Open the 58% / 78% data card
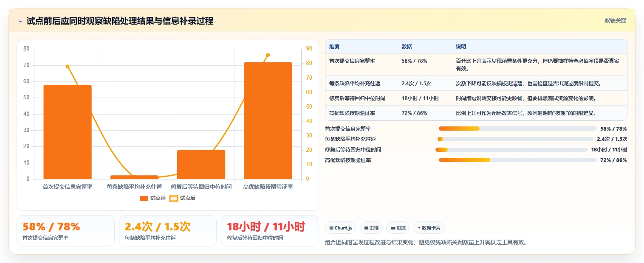The height and width of the screenshot is (263, 644). pos(65,231)
